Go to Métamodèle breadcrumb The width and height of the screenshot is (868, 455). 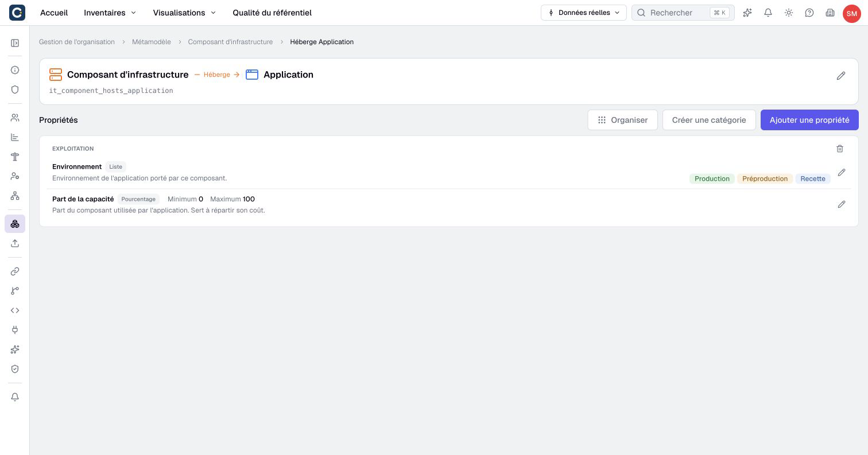(x=152, y=42)
